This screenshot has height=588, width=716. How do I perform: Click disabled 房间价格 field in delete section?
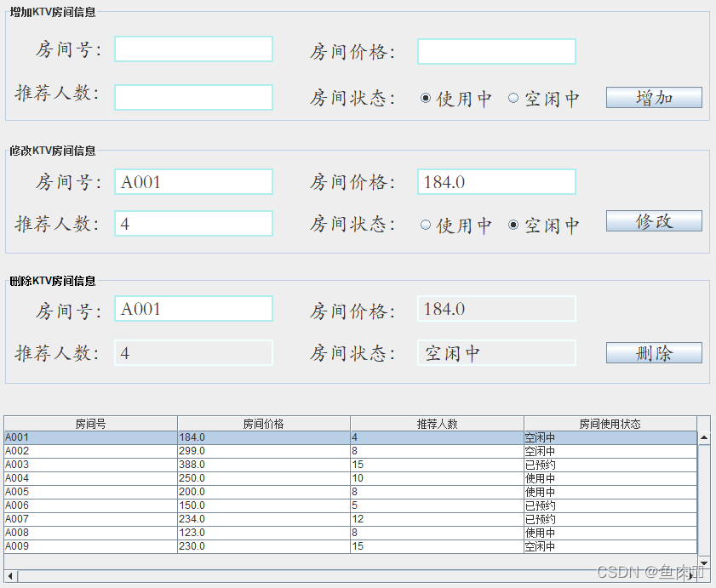496,309
